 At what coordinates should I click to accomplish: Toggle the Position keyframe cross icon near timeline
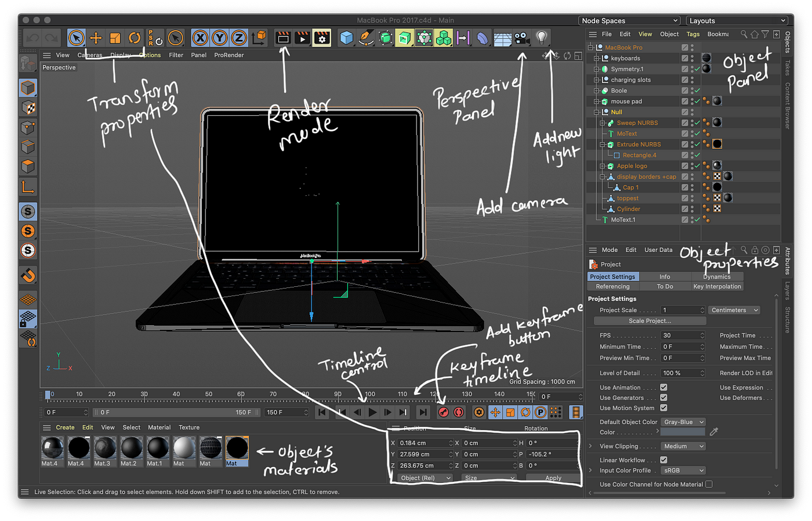495,412
